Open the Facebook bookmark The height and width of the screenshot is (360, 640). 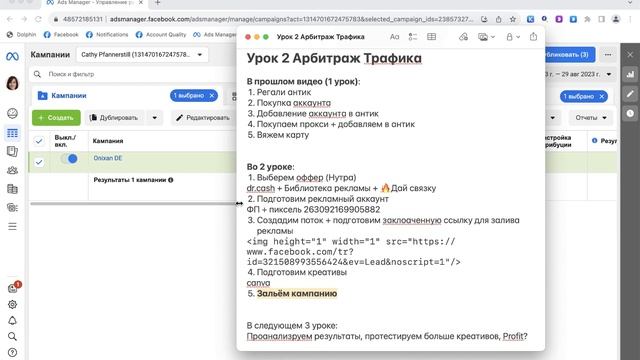(x=61, y=35)
